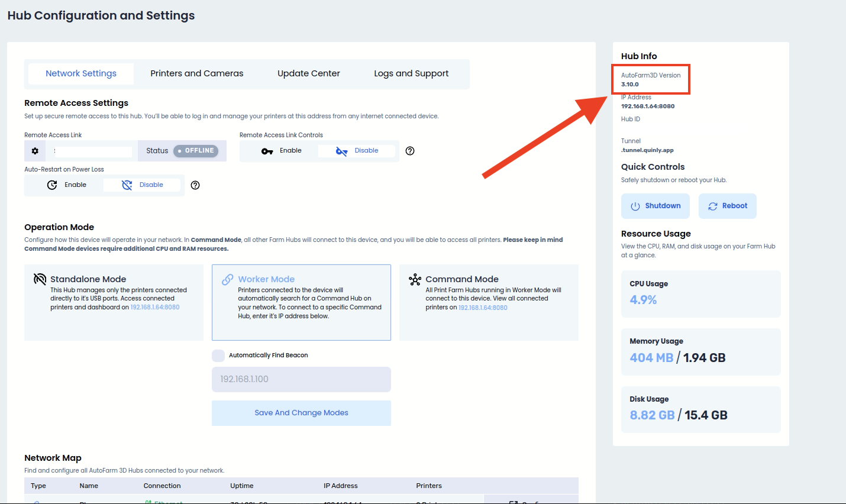Go to Logs and Support tab
Screen dimensions: 846x504
point(411,74)
